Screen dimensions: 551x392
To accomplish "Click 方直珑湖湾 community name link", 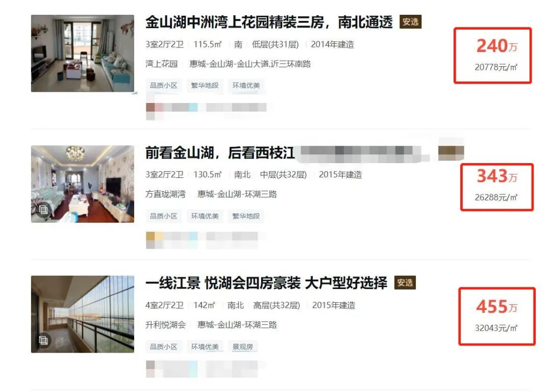I will pyautogui.click(x=165, y=194).
